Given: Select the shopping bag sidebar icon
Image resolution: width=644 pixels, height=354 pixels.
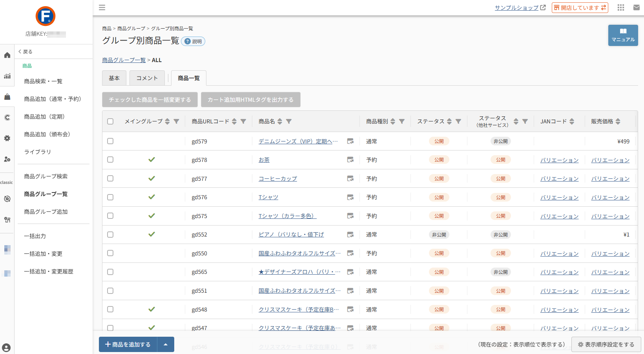Looking at the screenshot, I should [7, 97].
